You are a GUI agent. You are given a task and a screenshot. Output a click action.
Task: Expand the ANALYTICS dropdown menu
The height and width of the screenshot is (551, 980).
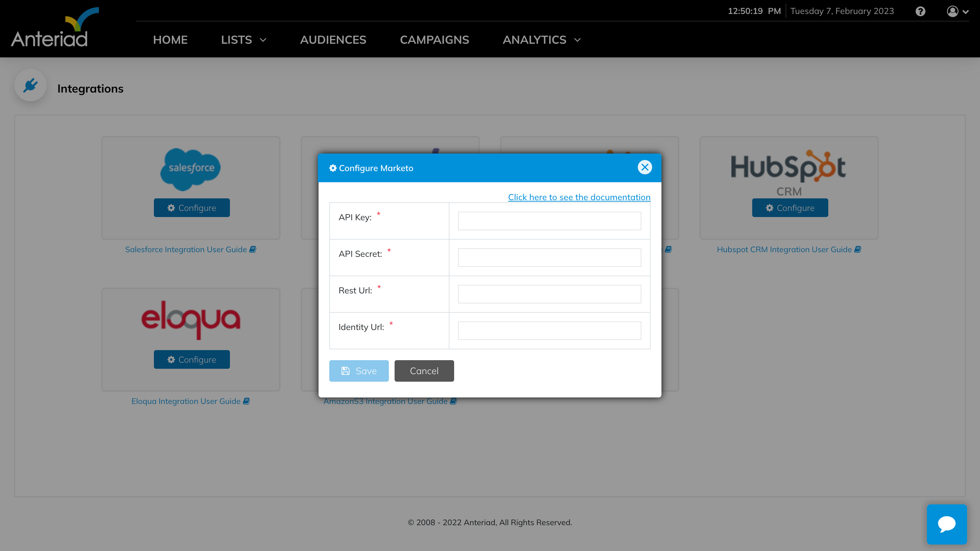(x=541, y=40)
